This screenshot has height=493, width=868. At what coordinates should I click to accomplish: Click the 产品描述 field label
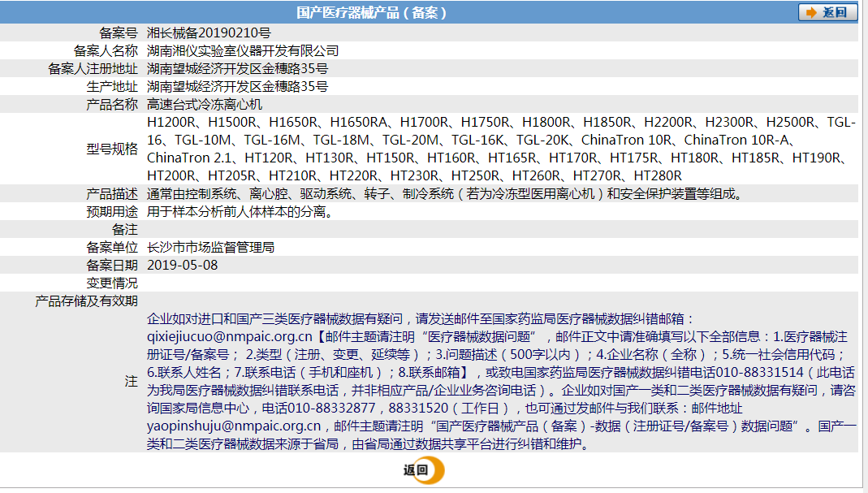(x=112, y=194)
